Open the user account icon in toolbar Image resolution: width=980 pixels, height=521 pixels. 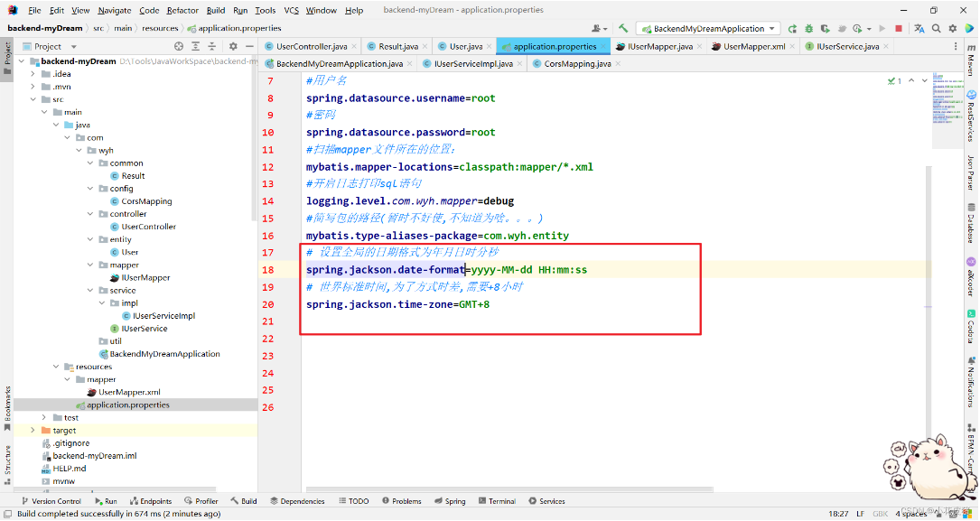599,28
